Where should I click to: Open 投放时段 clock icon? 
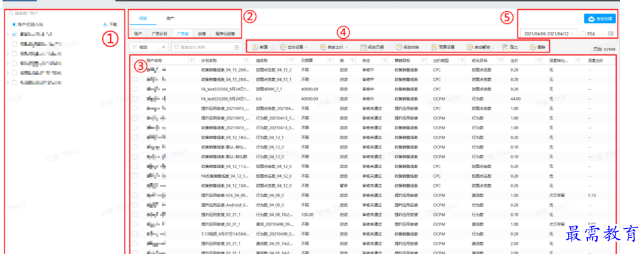[399, 47]
